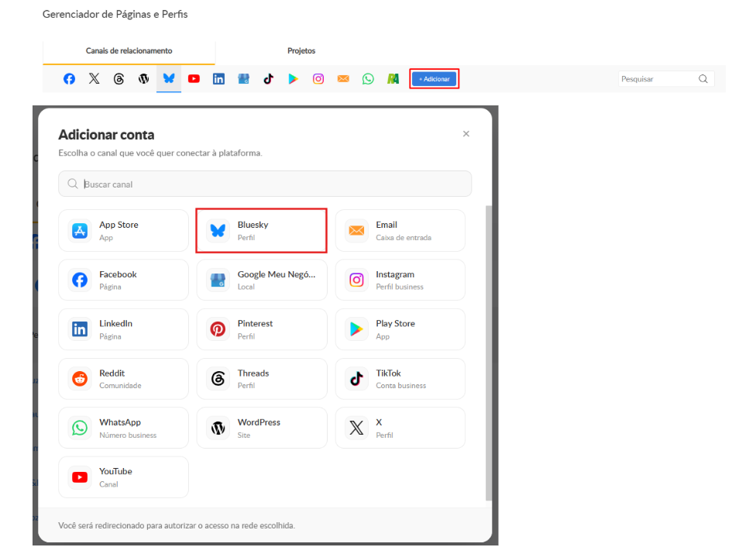The image size is (756, 554).
Task: Switch to Canais de relacionamento tab
Action: coord(129,51)
